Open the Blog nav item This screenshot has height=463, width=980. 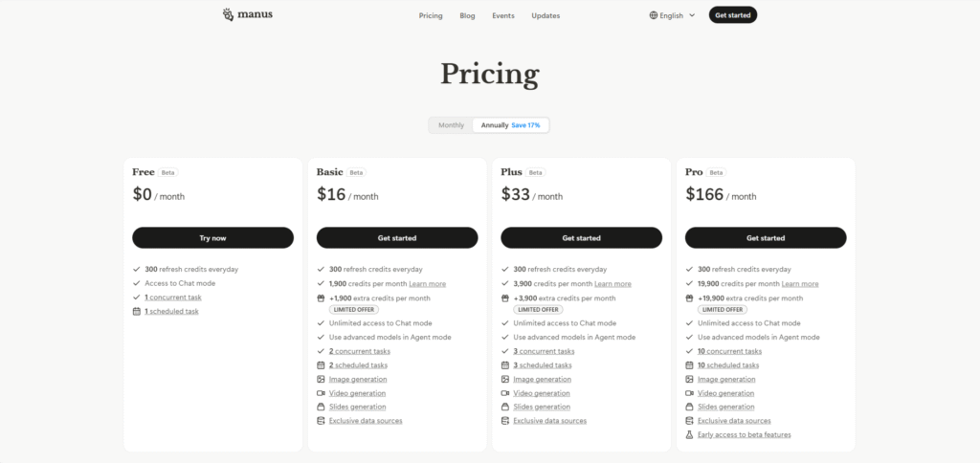tap(467, 15)
